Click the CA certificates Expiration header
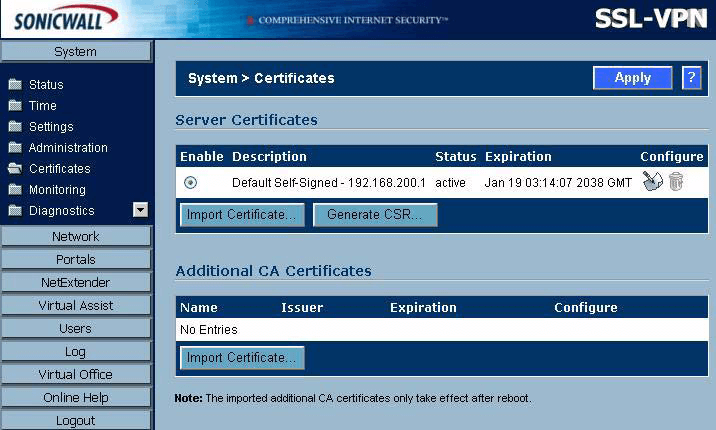The width and height of the screenshot is (716, 430). pyautogui.click(x=423, y=308)
